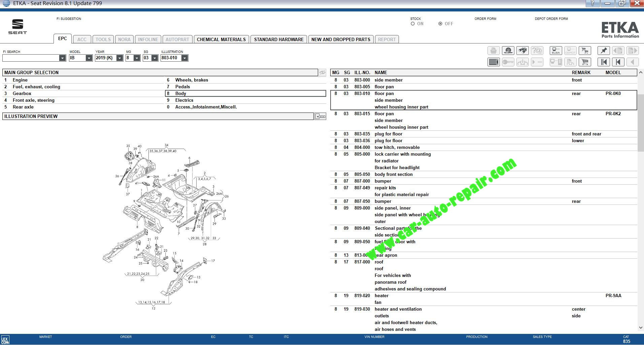This screenshot has height=345, width=644.
Task: Go to next page document icon
Action: click(633, 51)
